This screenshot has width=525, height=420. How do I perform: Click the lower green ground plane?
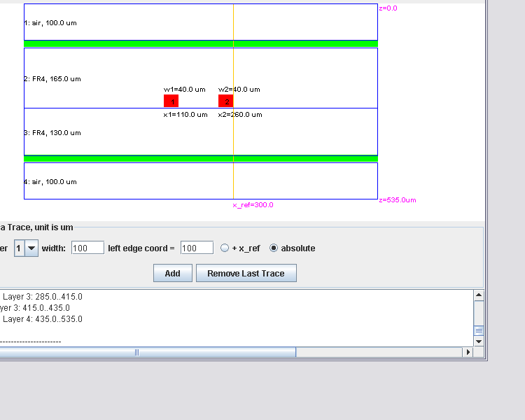coord(201,159)
